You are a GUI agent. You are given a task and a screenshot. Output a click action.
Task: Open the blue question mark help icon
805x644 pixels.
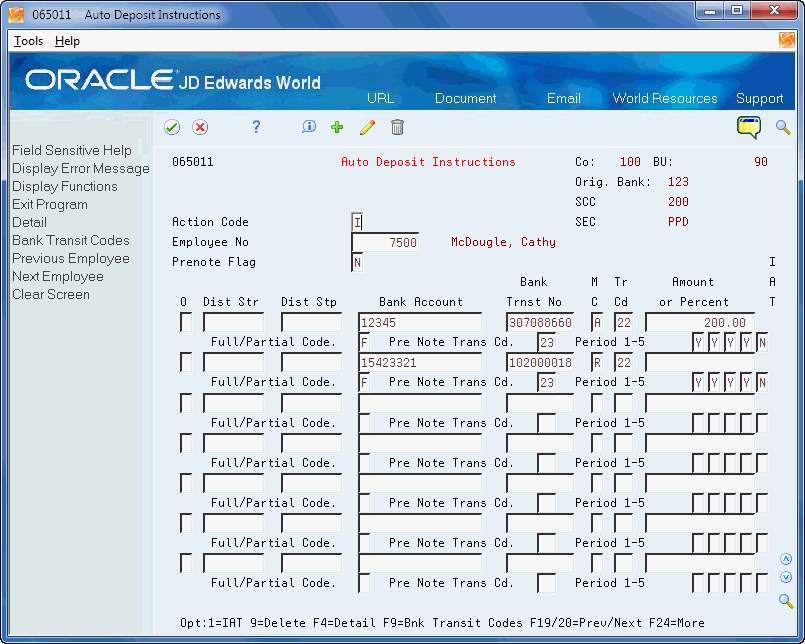point(256,127)
